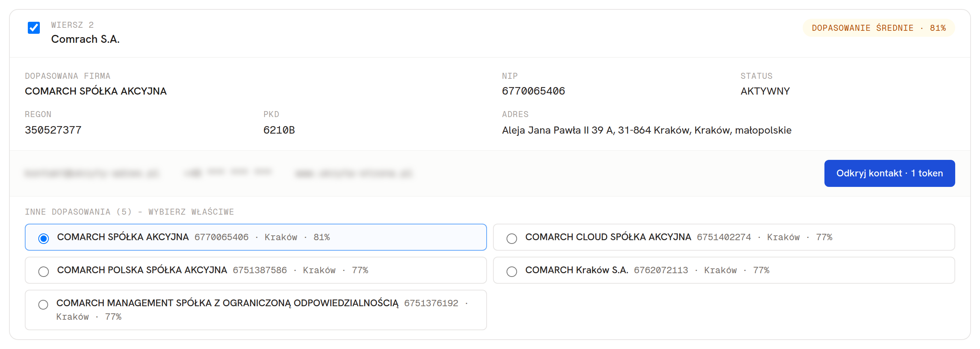The height and width of the screenshot is (349, 980).
Task: Click NIP 6762072113 in Comarch Kraków option
Action: 661,270
